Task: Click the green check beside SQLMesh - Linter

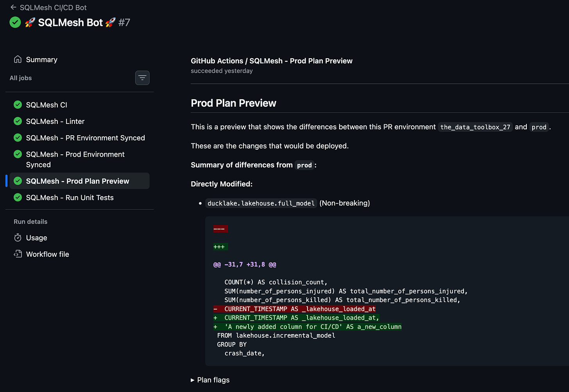Action: (18, 121)
